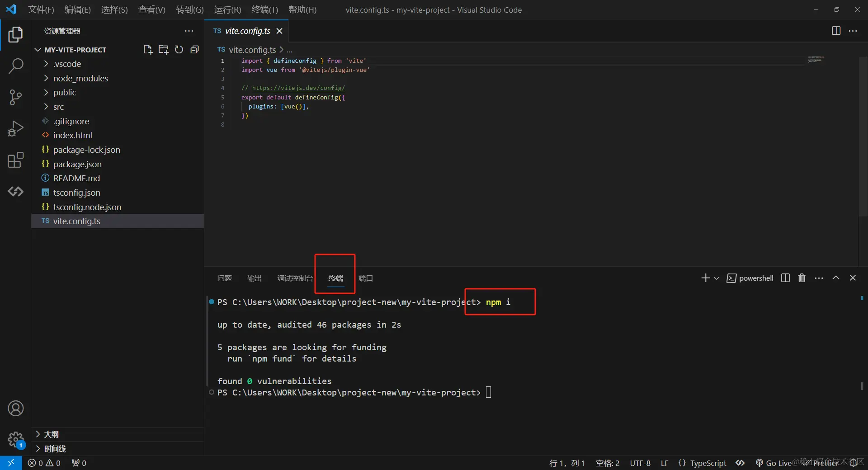Open .gitignore file
This screenshot has height=470, width=868.
click(x=118, y=121)
